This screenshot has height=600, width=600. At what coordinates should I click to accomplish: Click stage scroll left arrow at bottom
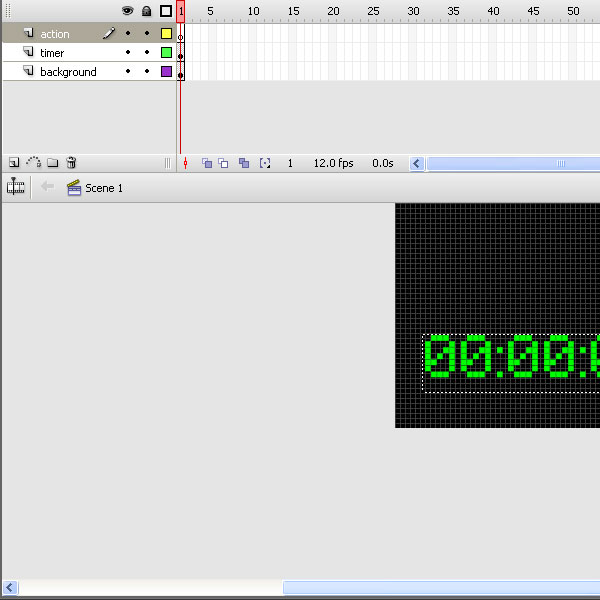point(10,587)
